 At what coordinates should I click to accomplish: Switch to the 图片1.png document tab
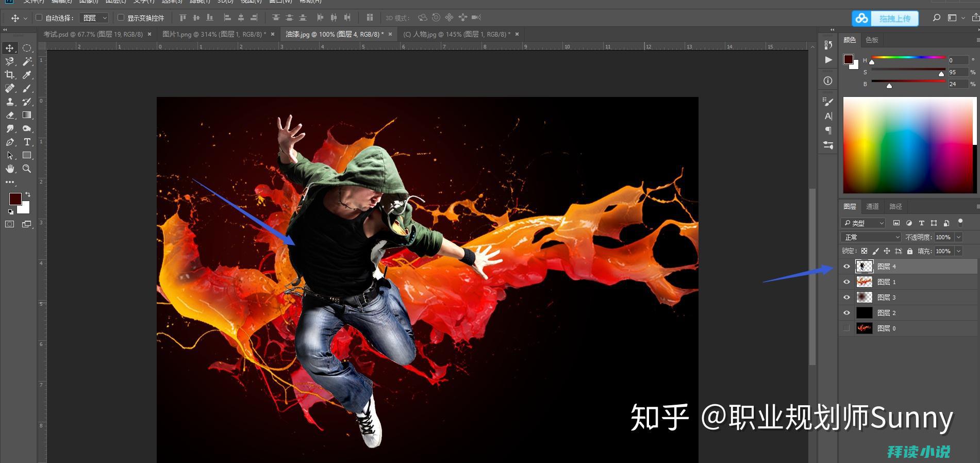(x=214, y=34)
